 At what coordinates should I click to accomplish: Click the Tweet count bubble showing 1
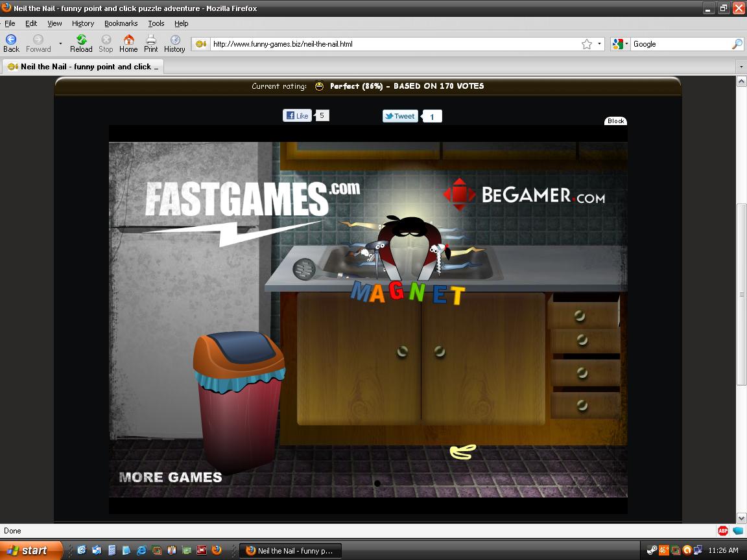[432, 116]
